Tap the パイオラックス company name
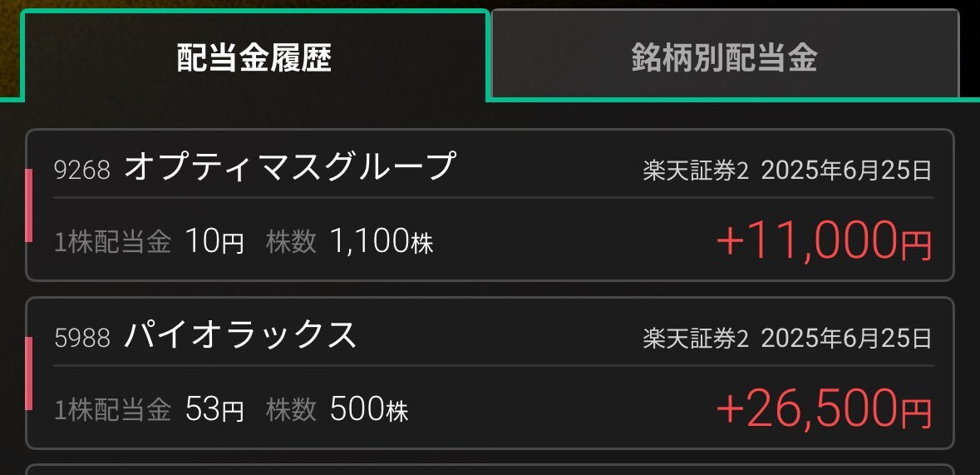 (x=240, y=334)
